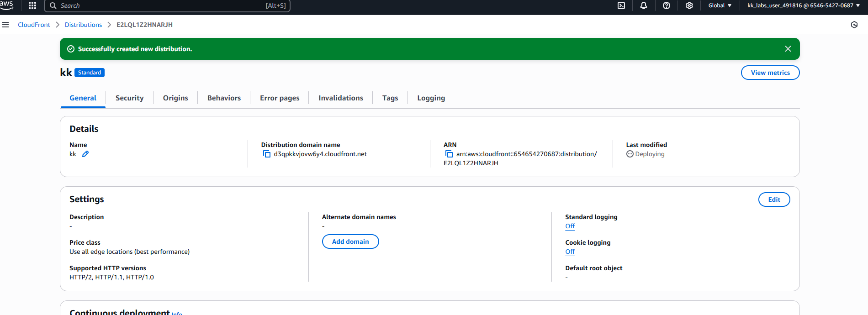Click the Standard badge next to kk
The width and height of the screenshot is (868, 315).
[x=90, y=73]
